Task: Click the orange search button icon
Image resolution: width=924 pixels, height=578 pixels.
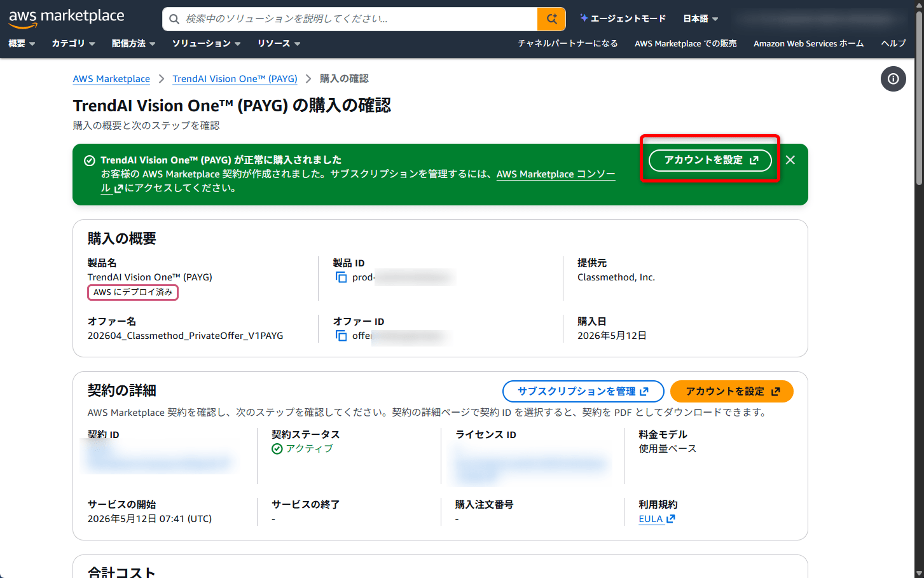Action: pyautogui.click(x=551, y=19)
